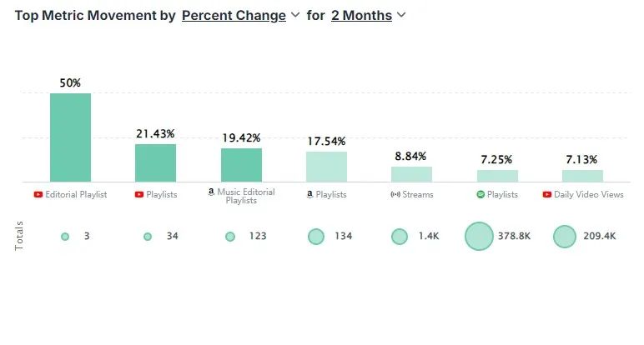Screen dimensions: 644x345
Task: Click Amazon icon beside Music Editorial Playlists
Action: 211,192
